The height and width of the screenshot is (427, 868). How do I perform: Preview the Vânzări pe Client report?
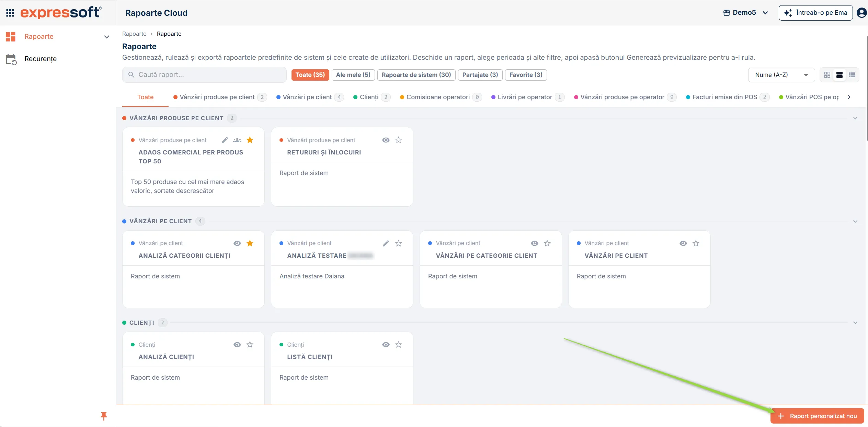click(683, 243)
